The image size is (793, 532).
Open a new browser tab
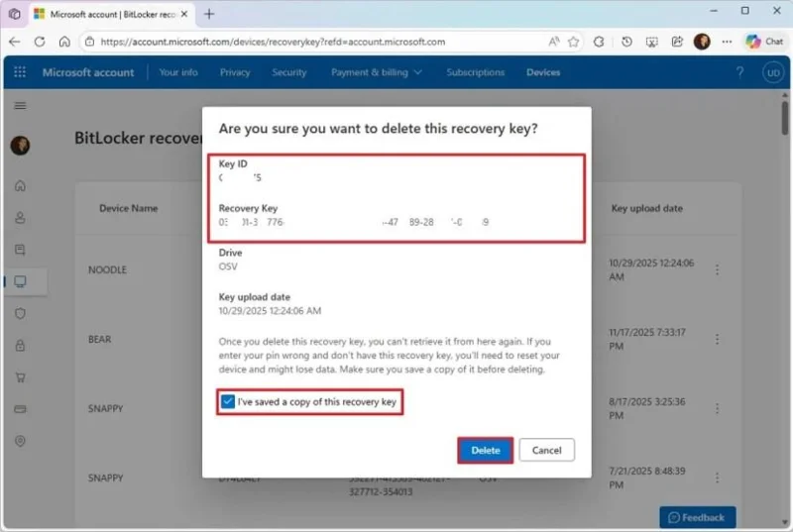(x=209, y=14)
